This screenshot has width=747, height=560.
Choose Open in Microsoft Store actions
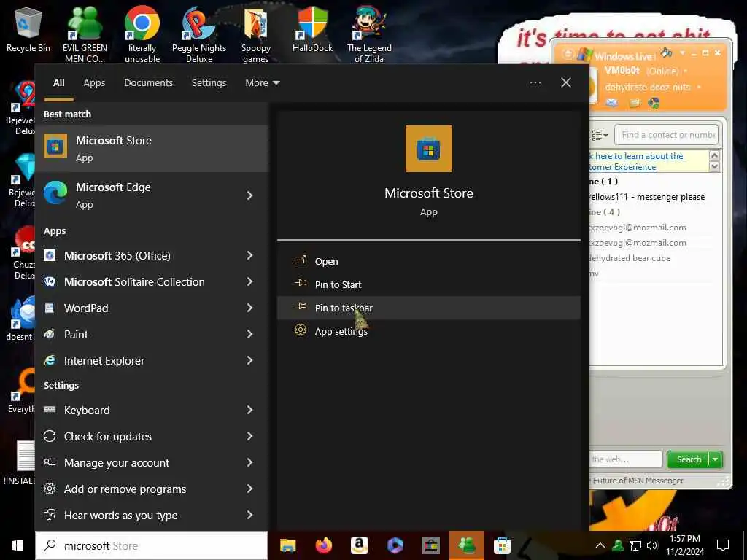click(x=429, y=261)
